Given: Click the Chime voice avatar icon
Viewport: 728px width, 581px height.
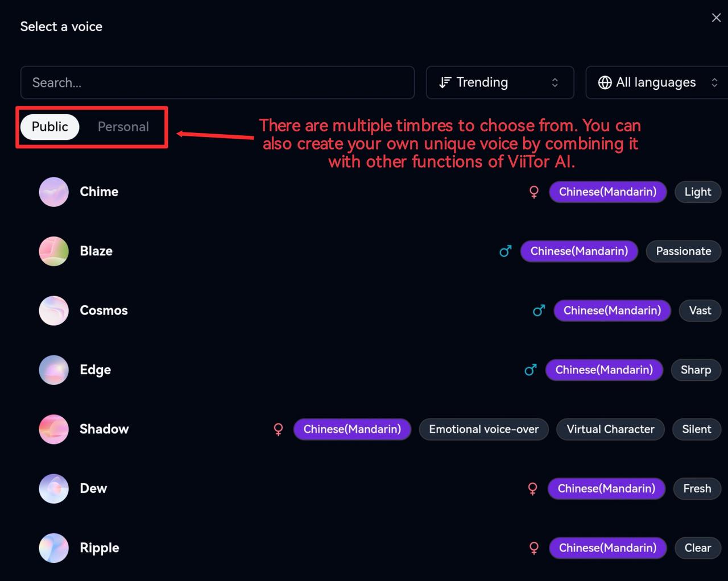Looking at the screenshot, I should pyautogui.click(x=53, y=192).
